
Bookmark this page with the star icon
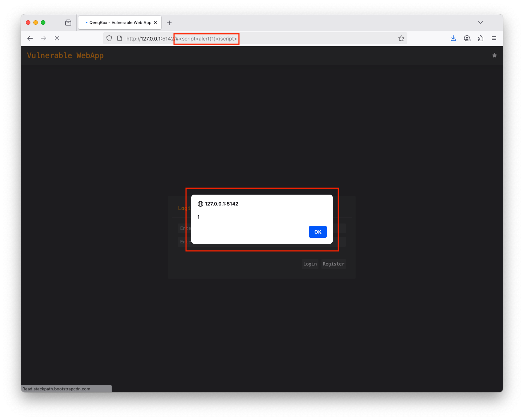click(x=401, y=38)
